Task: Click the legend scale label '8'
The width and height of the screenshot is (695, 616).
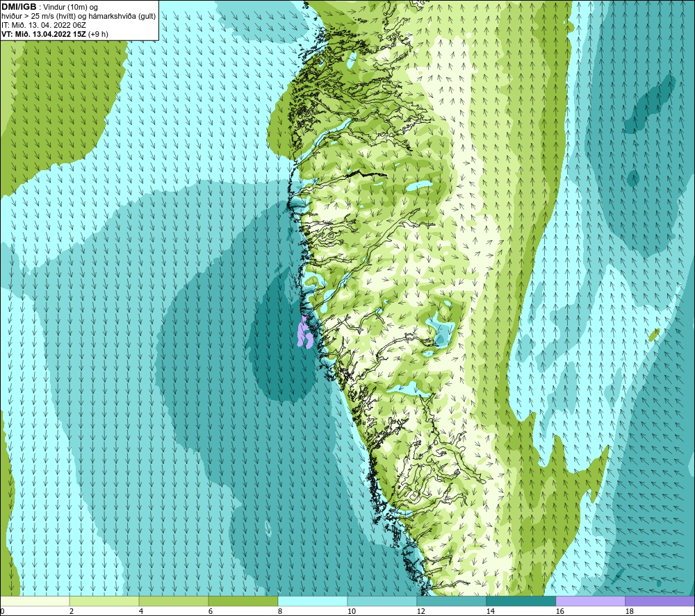Action: click(x=280, y=611)
